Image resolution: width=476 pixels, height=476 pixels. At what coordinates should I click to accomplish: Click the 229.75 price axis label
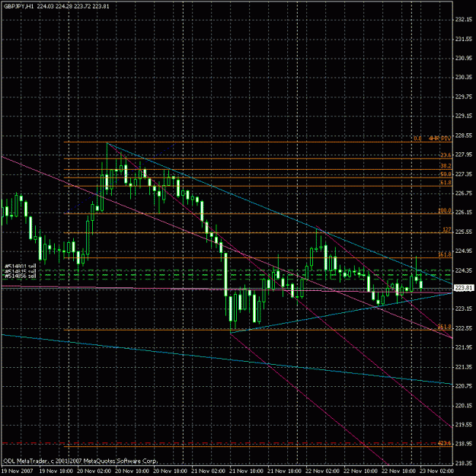(464, 97)
